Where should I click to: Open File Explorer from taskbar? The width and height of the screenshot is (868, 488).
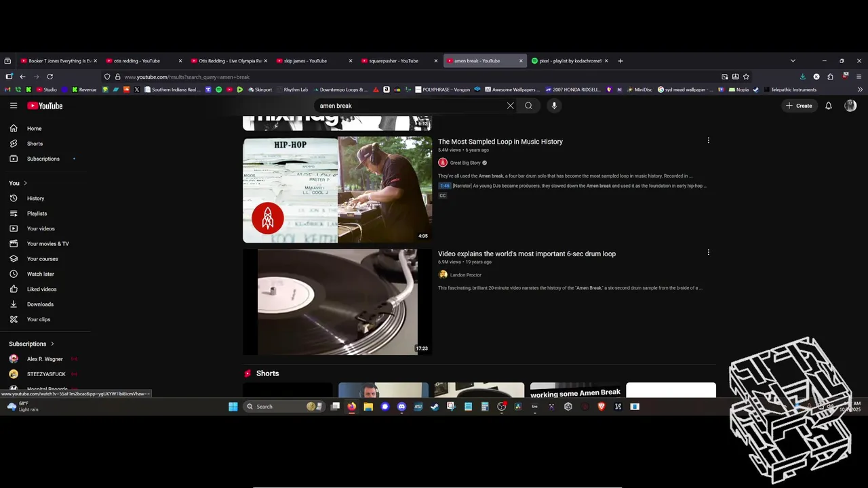[x=368, y=407]
